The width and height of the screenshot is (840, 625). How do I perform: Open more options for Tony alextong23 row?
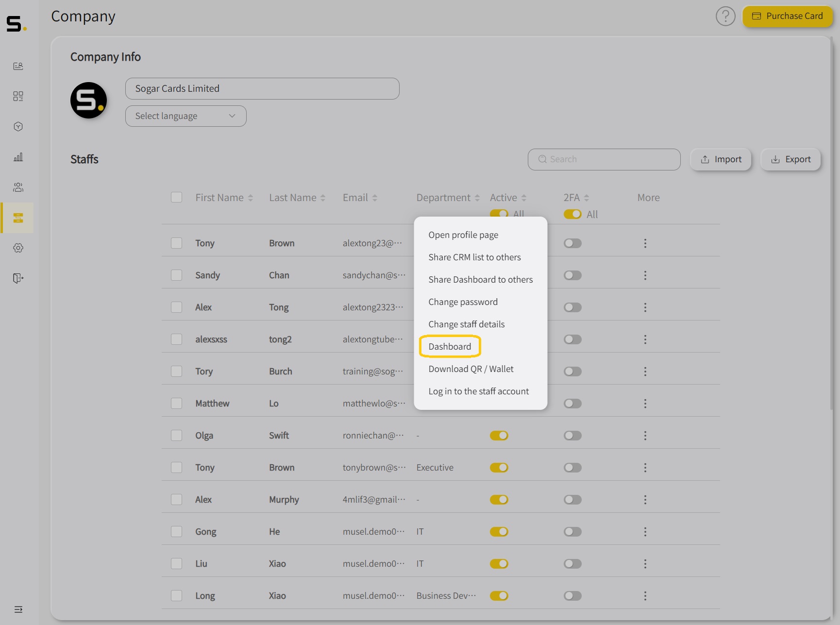645,243
